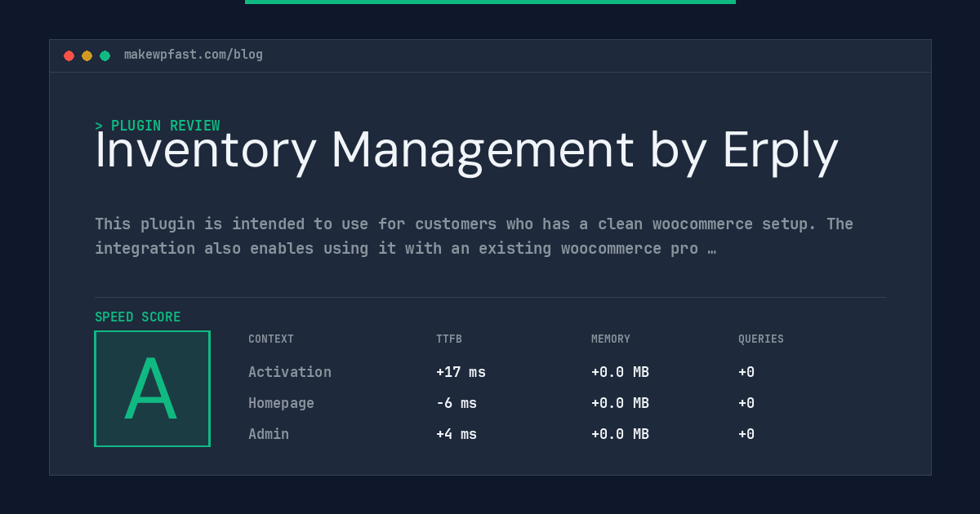980x514 pixels.
Task: Click the yellow window dot
Action: (87, 55)
